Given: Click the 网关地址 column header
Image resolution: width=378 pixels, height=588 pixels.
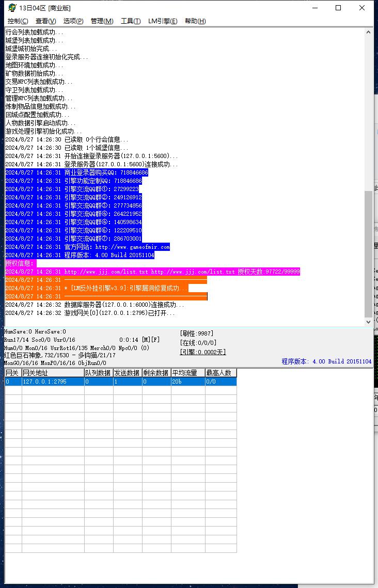Looking at the screenshot, I should (53, 373).
